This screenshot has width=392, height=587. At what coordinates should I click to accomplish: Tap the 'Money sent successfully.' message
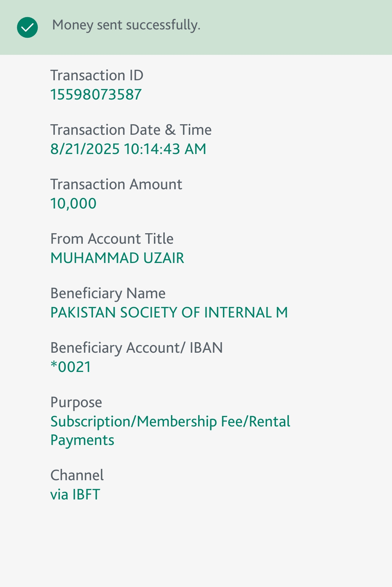point(126,25)
